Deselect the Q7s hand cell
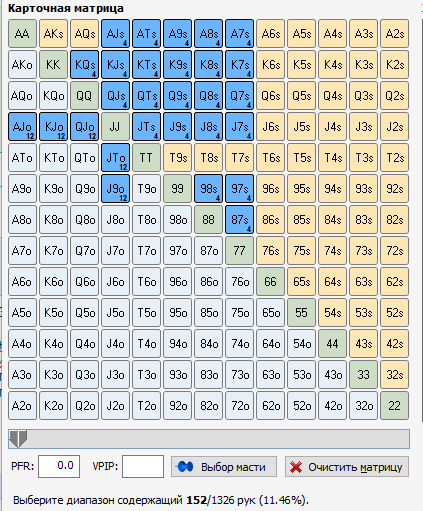 [x=239, y=95]
